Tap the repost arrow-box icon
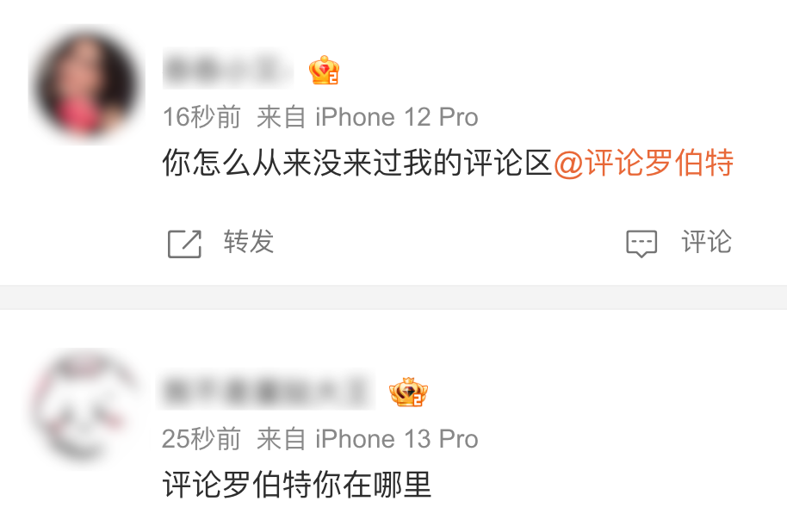The height and width of the screenshot is (532, 787). tap(185, 244)
